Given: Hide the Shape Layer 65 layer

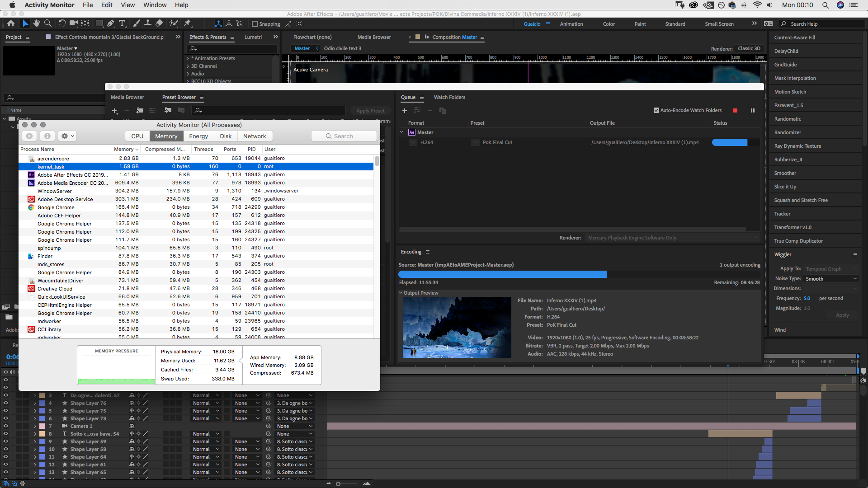Looking at the screenshot, I should [x=5, y=472].
